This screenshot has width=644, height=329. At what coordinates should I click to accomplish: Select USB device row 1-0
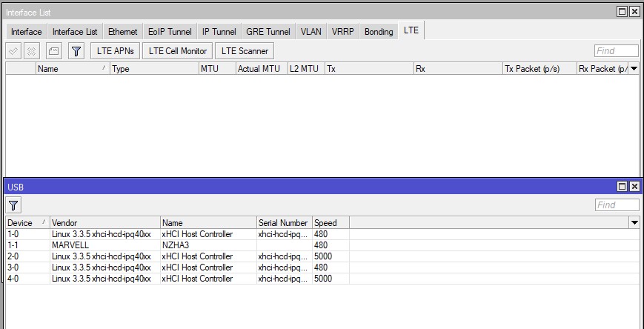[322, 234]
